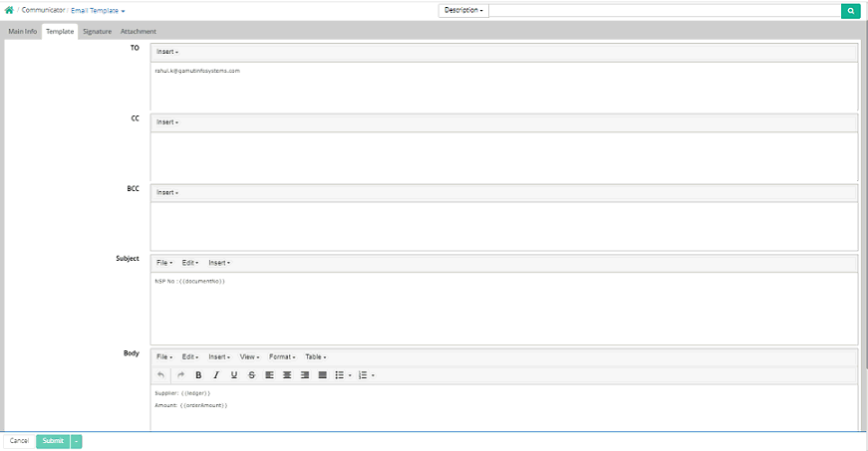Click the undo arrow in Body toolbar
Viewport: 868px width, 451px height.
coord(162,375)
